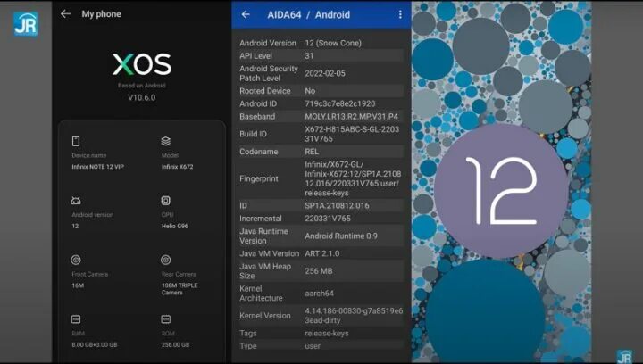This screenshot has height=364, width=643.
Task: Select ROM value 256.00 GB
Action: pyautogui.click(x=176, y=344)
